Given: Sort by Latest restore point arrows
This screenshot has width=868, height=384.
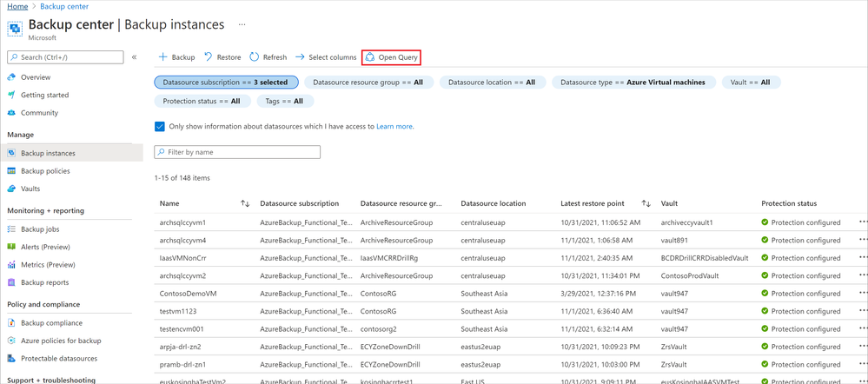Looking at the screenshot, I should pos(646,203).
